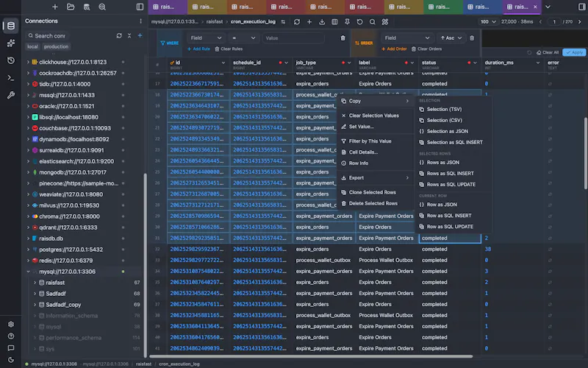Open the query history clock icon

pyautogui.click(x=10, y=60)
